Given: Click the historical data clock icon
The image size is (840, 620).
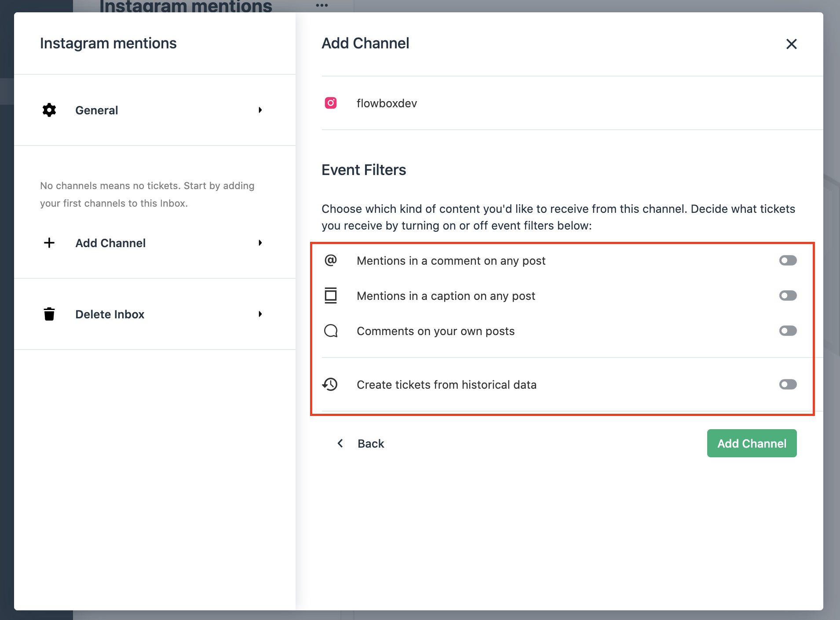Looking at the screenshot, I should tap(330, 384).
